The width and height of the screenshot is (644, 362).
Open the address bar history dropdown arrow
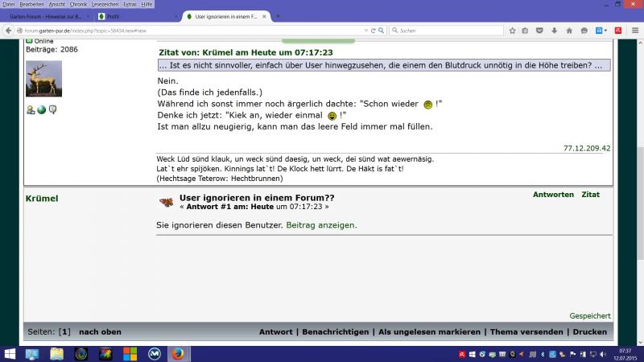[x=365, y=31]
